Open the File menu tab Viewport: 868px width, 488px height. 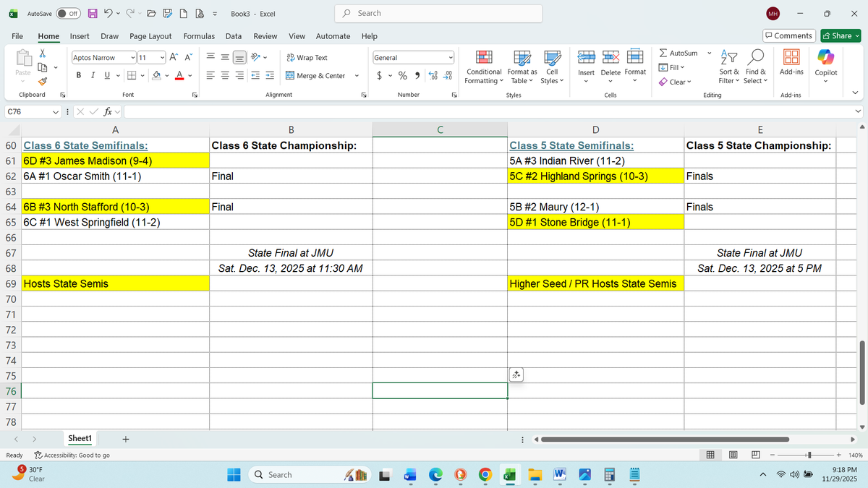point(17,36)
